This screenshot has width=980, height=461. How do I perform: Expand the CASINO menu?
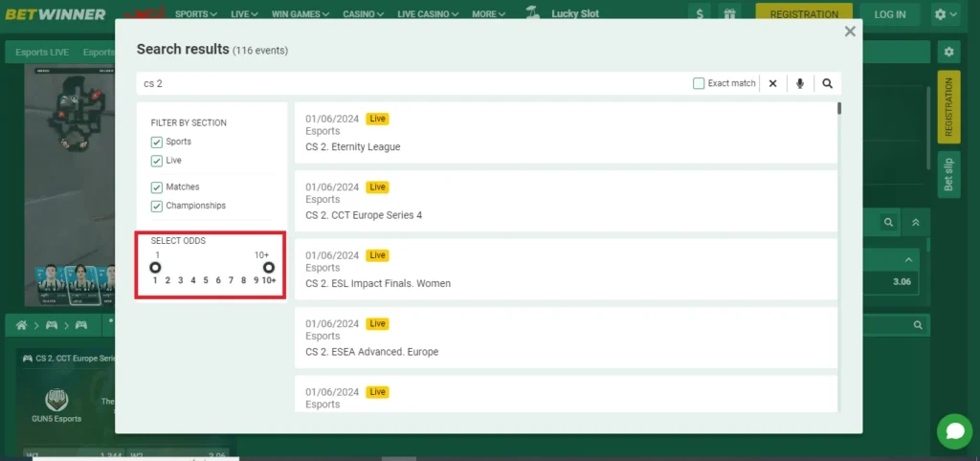pos(363,13)
